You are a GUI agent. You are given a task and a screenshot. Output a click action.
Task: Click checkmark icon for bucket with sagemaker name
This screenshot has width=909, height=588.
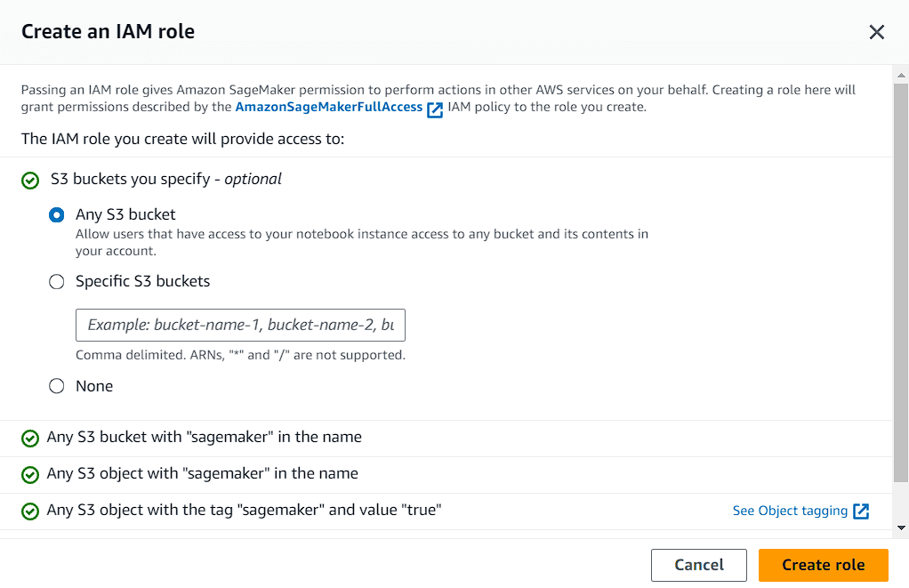point(30,439)
